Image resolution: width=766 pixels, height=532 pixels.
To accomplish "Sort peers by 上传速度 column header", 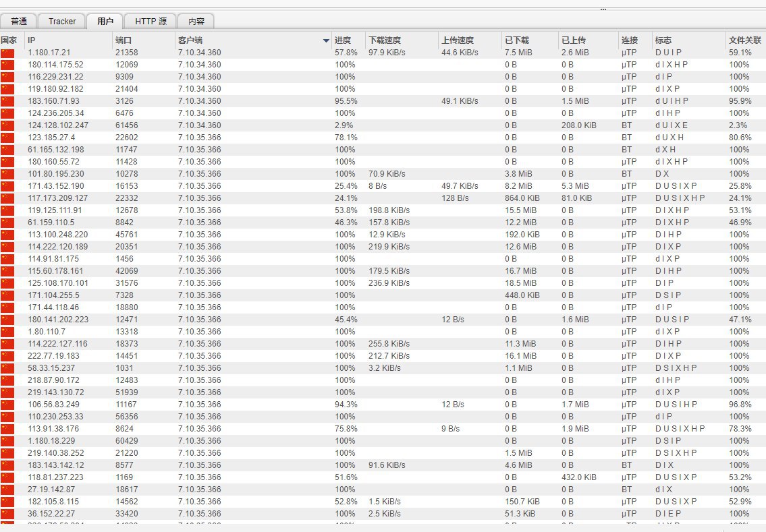I will click(458, 40).
